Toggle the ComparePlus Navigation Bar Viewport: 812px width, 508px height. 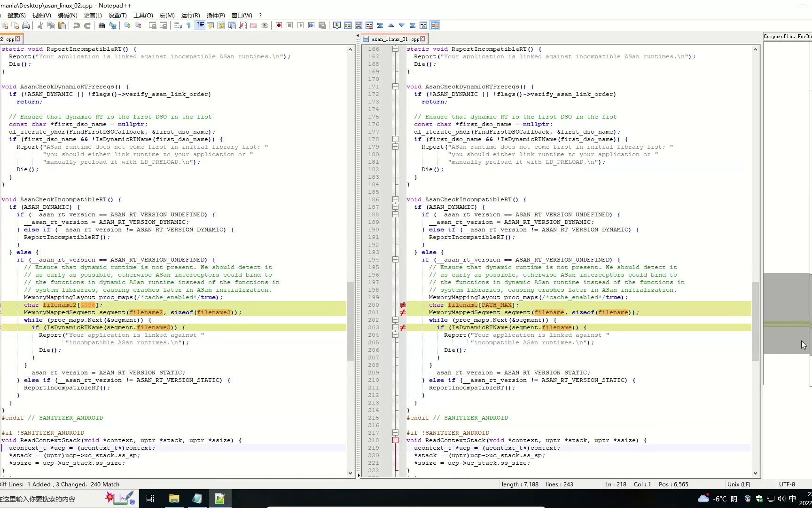(434, 25)
